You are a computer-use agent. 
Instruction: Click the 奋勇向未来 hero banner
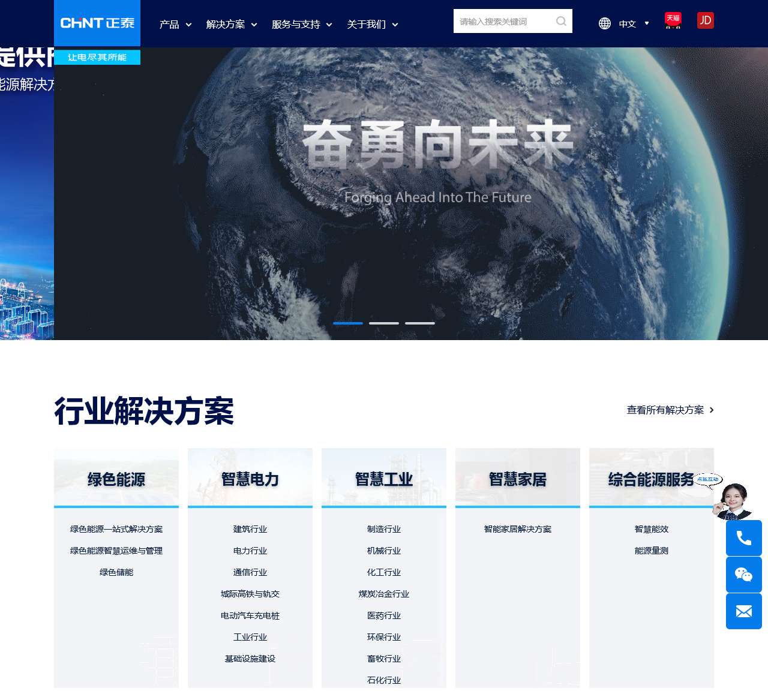point(438,144)
